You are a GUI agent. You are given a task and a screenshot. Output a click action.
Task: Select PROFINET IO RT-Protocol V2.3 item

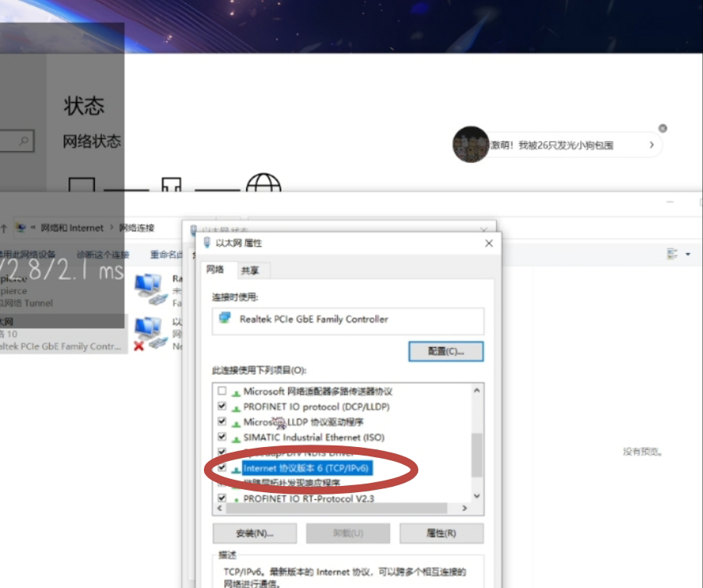308,498
